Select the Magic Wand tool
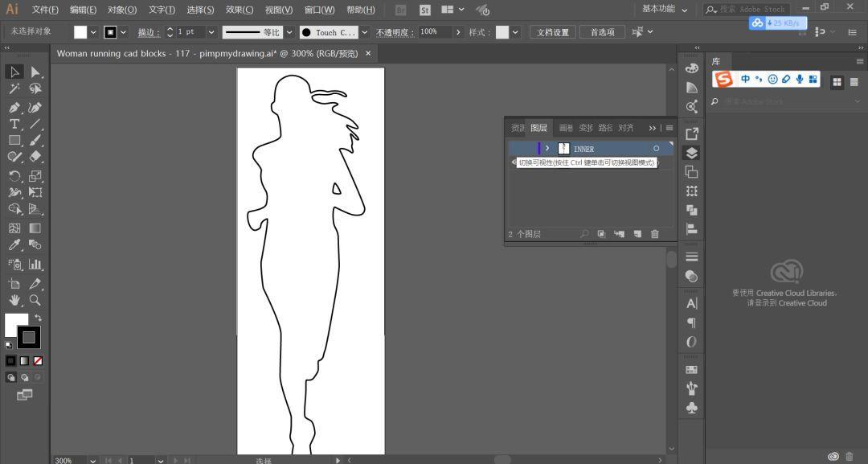This screenshot has width=868, height=464. [x=15, y=88]
